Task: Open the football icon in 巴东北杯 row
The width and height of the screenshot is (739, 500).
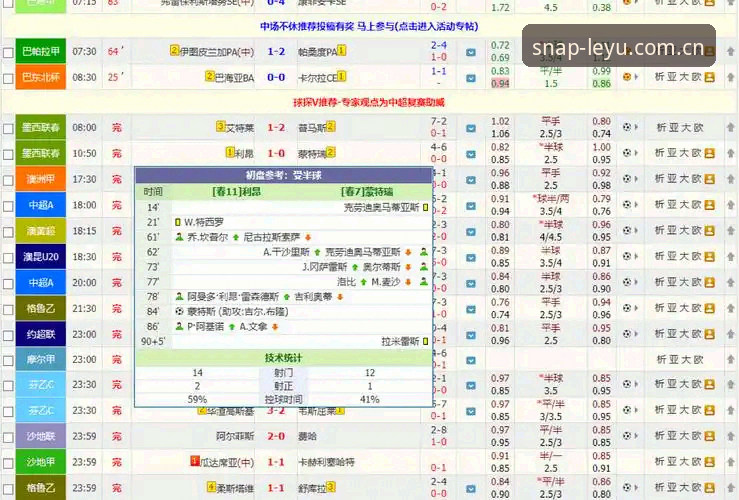Action: [627, 76]
